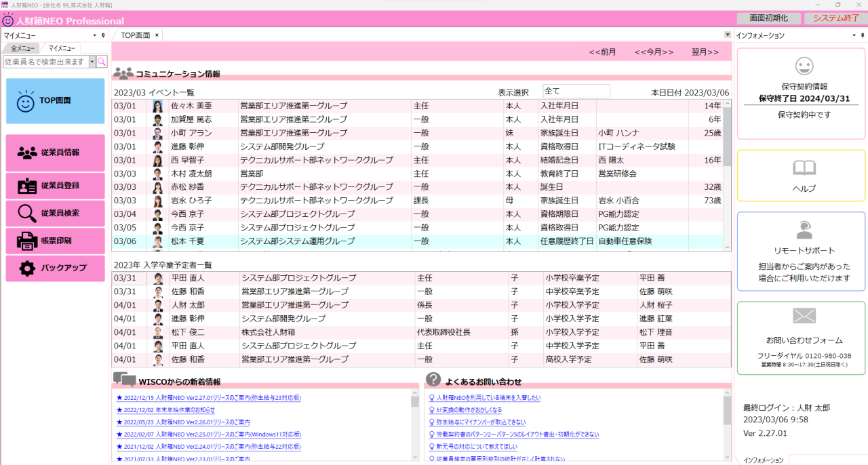Focus the employee name search field
868x465 pixels.
click(x=45, y=62)
